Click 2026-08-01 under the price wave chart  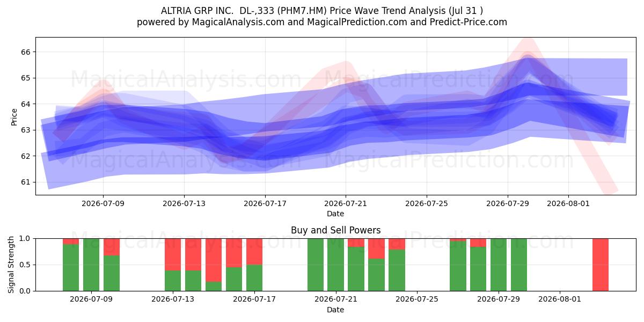click(568, 203)
